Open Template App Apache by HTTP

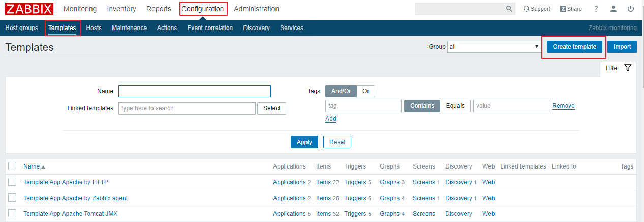66,182
